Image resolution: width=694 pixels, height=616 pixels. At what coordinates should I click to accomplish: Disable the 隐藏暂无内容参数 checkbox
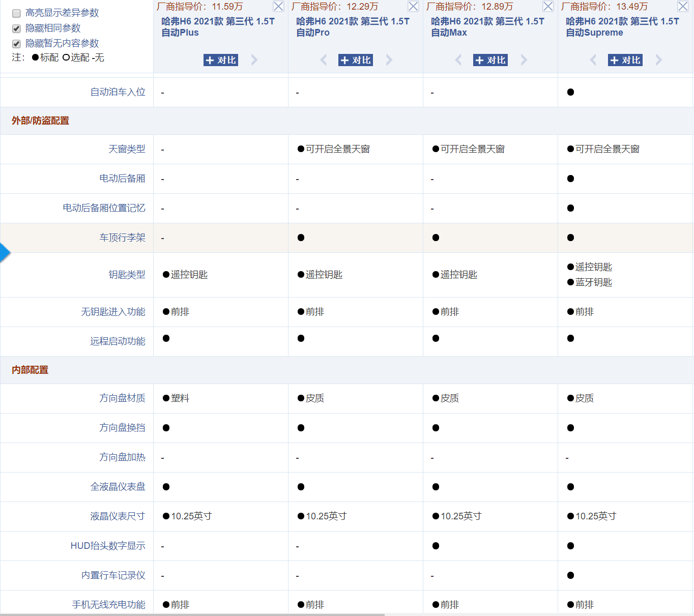click(x=16, y=43)
